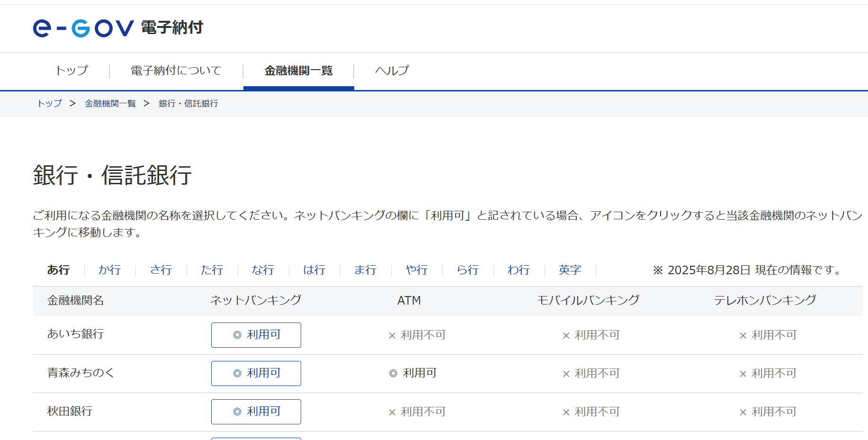Jump to the な行 index
The width and height of the screenshot is (868, 440).
[263, 270]
